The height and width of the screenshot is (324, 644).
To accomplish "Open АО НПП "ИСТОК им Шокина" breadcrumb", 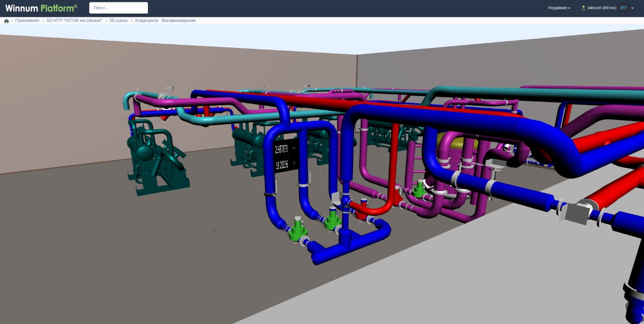I will tap(74, 21).
